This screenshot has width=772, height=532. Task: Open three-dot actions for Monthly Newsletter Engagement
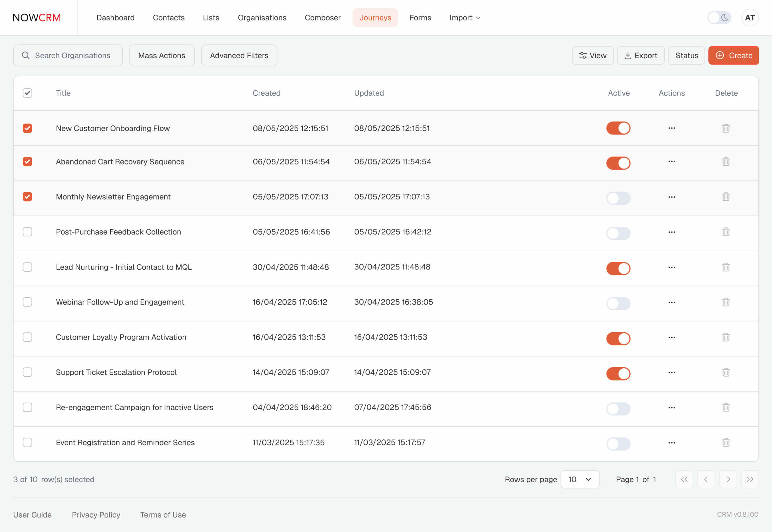tap(672, 197)
